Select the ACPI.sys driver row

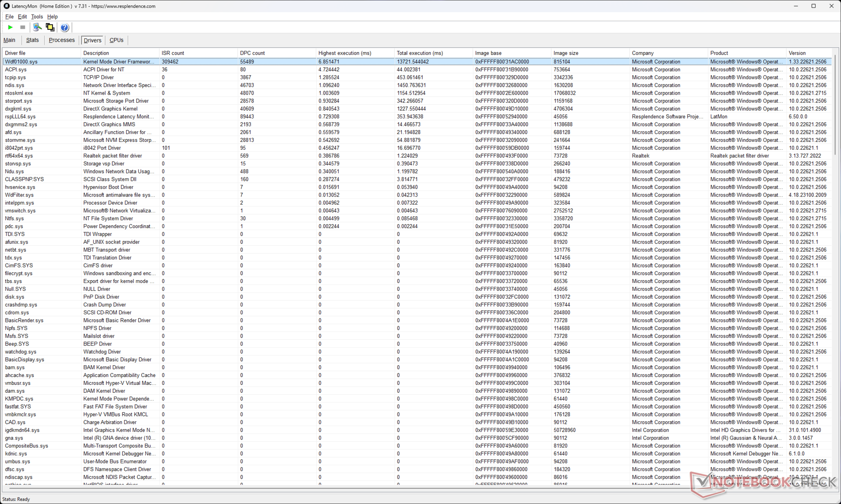point(16,70)
